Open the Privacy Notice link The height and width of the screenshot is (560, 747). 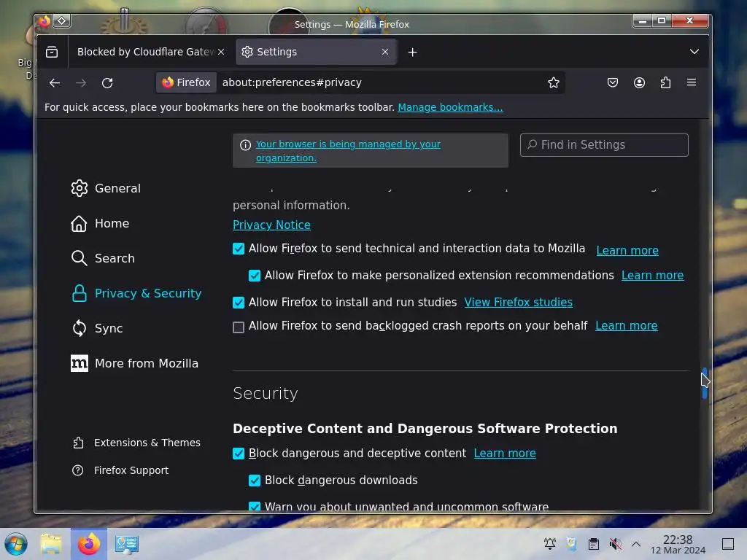(x=271, y=225)
